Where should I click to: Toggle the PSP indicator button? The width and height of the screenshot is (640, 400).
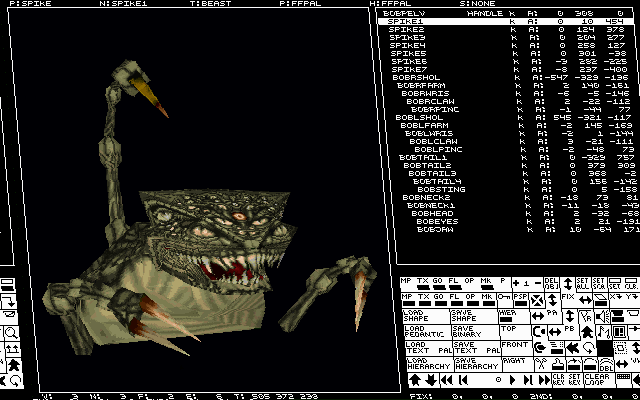pyautogui.click(x=521, y=299)
